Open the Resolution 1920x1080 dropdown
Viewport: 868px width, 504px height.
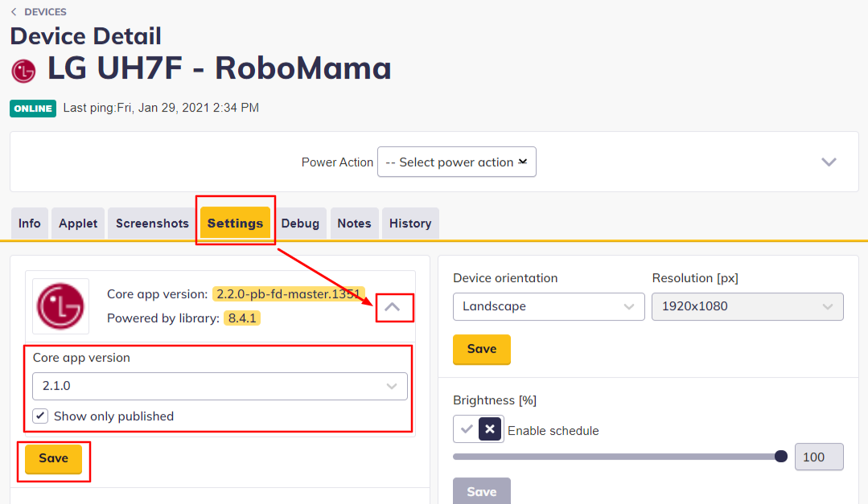click(747, 306)
